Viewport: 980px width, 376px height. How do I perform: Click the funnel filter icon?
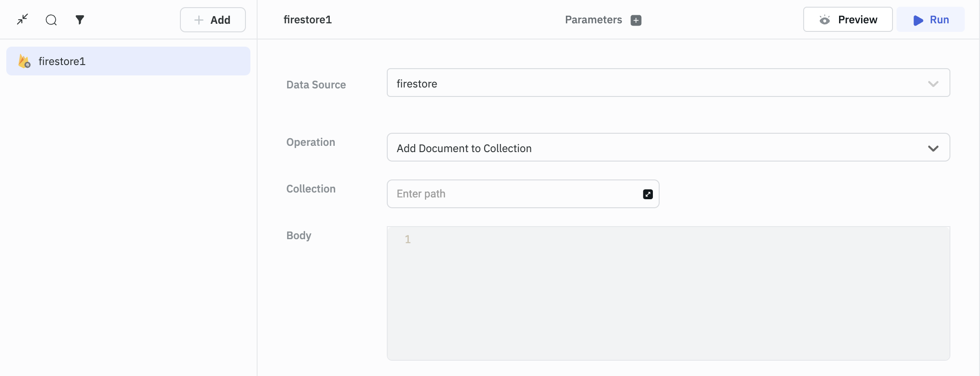[80, 20]
